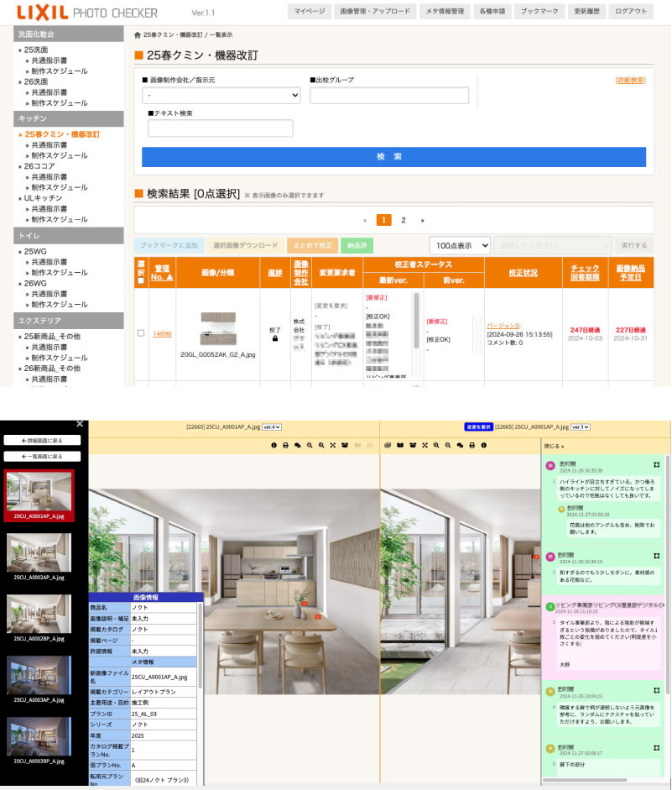Click the print icon in left viewer toolbar
672x790 pixels.
pyautogui.click(x=286, y=445)
